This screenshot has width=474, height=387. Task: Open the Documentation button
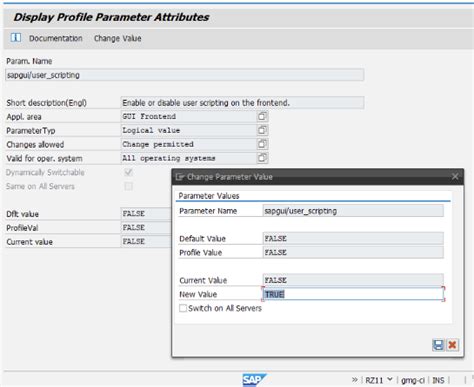[x=56, y=38]
